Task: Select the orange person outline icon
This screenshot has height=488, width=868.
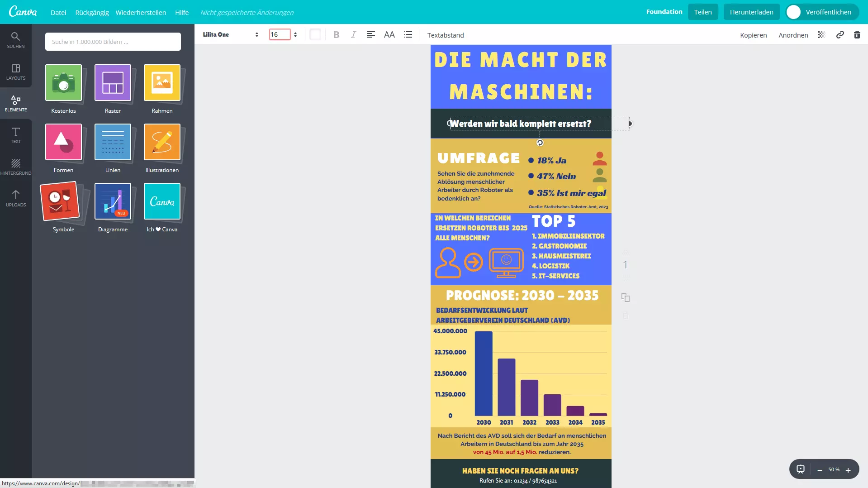Action: tap(448, 263)
